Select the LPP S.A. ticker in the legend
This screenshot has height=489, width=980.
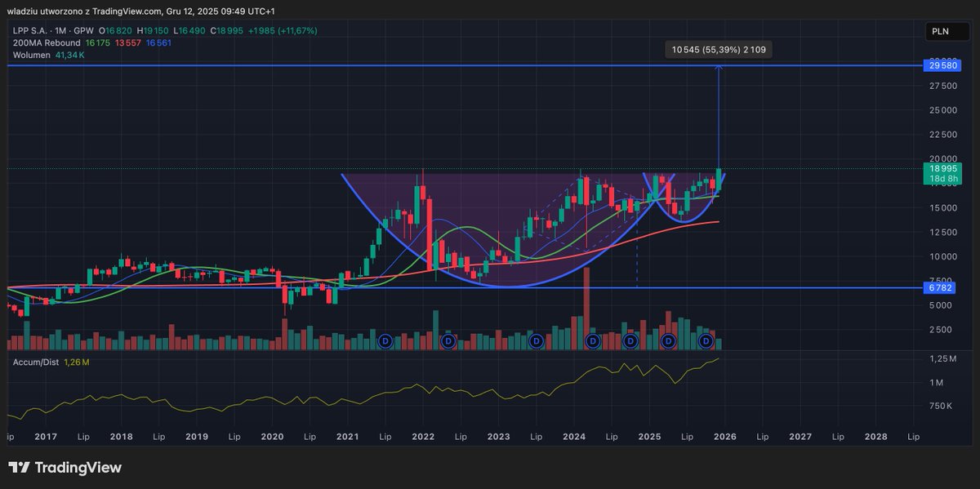29,30
